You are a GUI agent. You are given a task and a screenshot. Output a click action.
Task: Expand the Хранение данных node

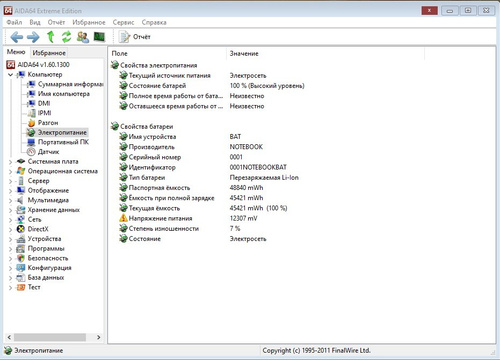coord(10,210)
